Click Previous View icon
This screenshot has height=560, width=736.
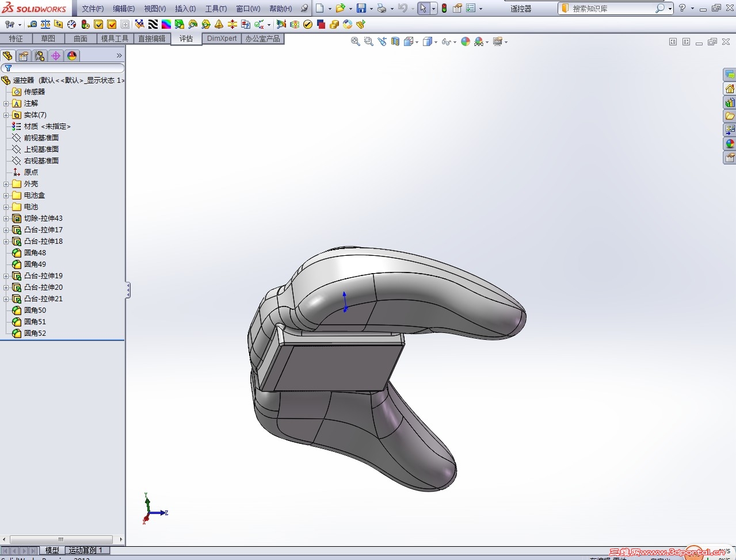pos(382,41)
